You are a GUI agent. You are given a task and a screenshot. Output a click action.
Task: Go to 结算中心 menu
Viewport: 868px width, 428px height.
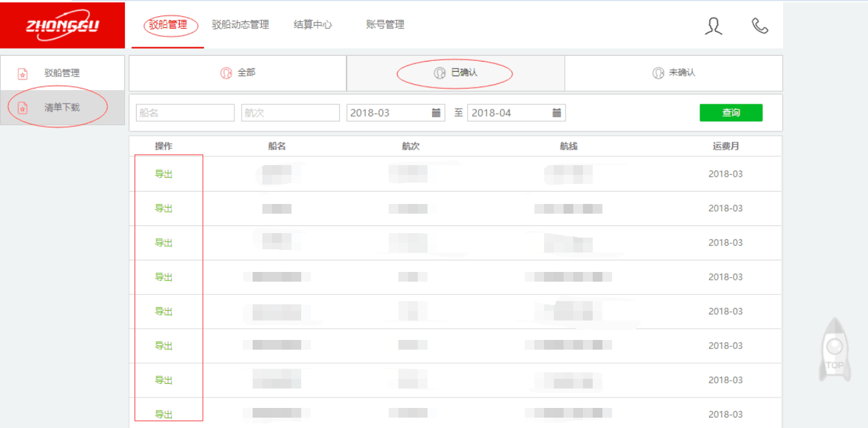click(x=313, y=25)
